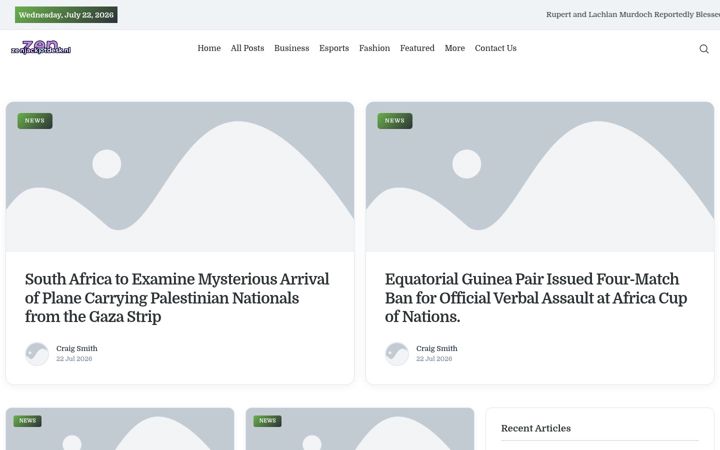Viewport: 720px width, 450px height.
Task: Open the Featured menu item
Action: coord(417,48)
